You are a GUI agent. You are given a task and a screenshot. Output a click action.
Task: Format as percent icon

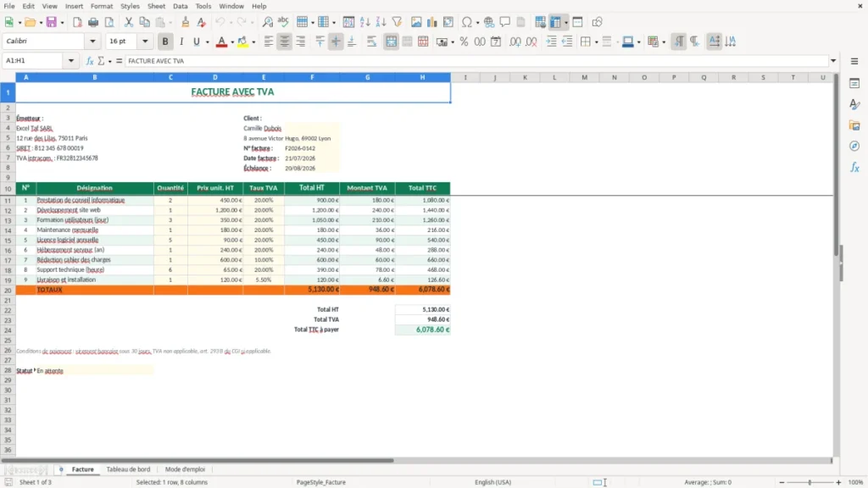pyautogui.click(x=464, y=42)
